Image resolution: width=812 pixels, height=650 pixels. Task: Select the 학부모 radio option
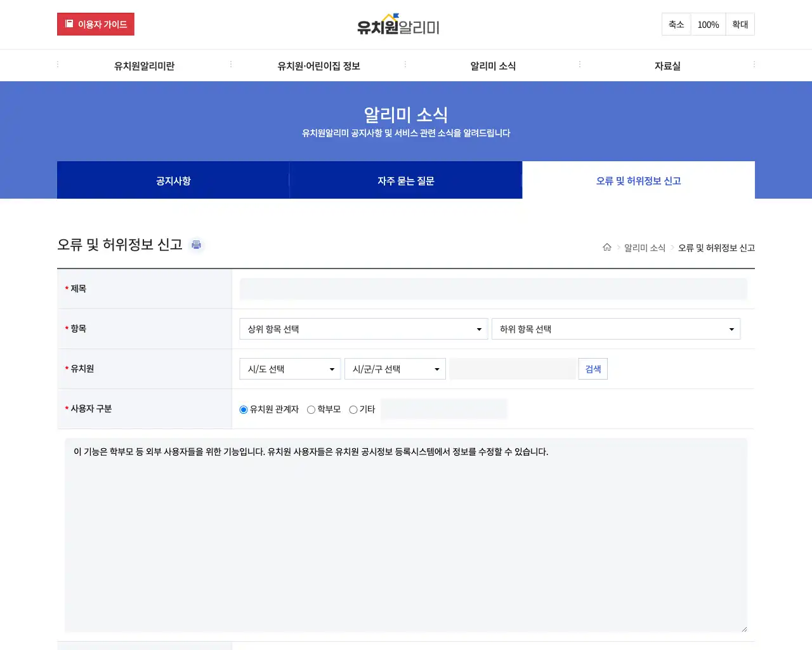pos(311,409)
